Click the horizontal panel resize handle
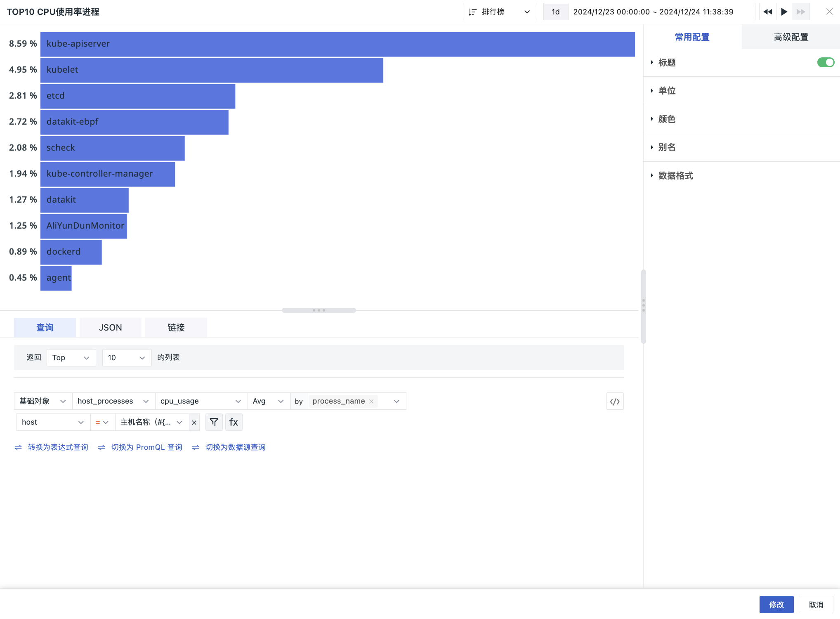Viewport: 840px width, 619px height. point(319,310)
